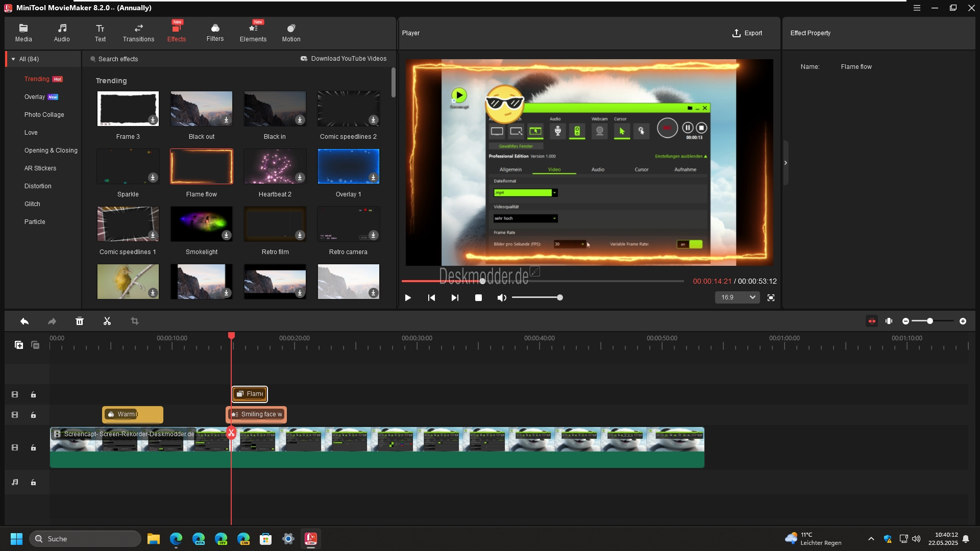Select the Love category
980x551 pixels.
pos(31,133)
